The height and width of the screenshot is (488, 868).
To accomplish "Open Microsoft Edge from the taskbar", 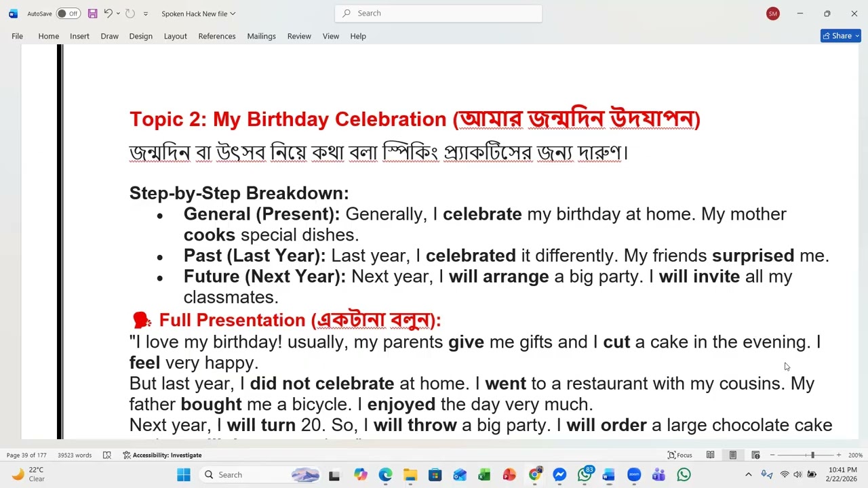I will (x=385, y=475).
